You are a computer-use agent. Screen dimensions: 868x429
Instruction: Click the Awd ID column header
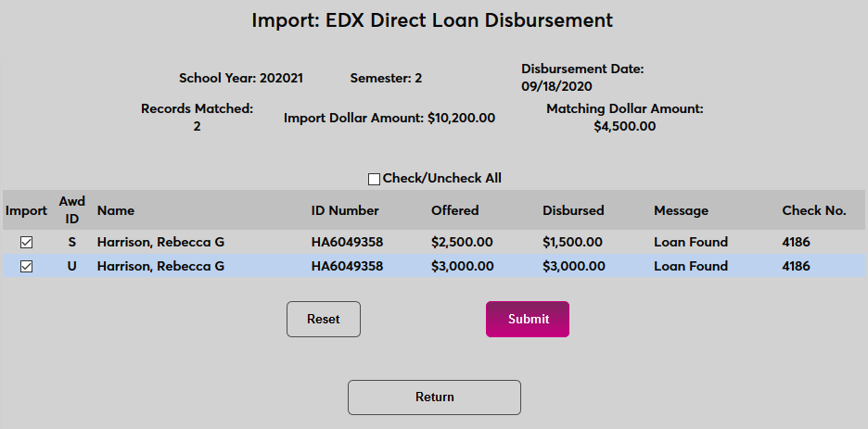(71, 209)
